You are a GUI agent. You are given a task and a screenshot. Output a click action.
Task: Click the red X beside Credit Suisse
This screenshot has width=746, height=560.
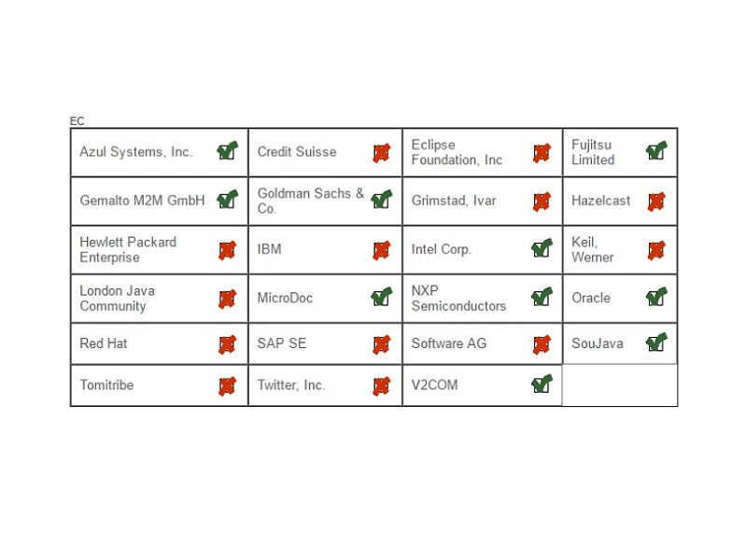click(x=381, y=153)
